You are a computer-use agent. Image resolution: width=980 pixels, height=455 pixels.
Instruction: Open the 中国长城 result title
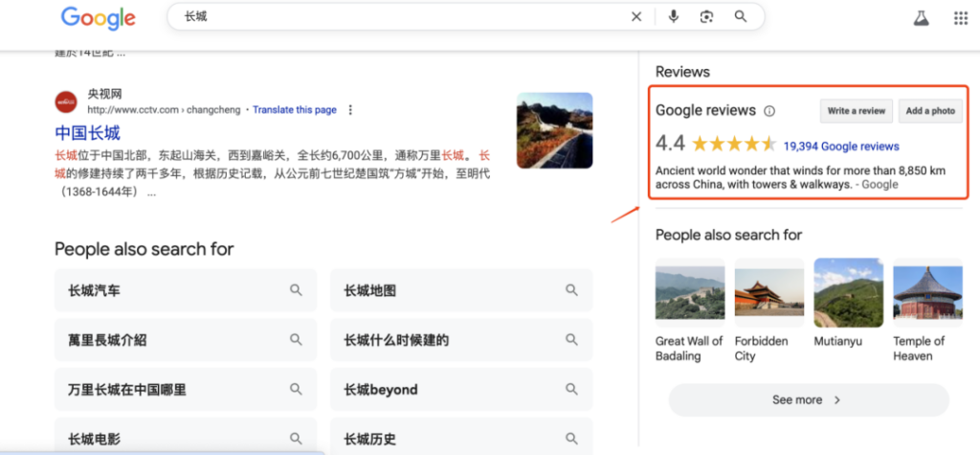point(87,132)
